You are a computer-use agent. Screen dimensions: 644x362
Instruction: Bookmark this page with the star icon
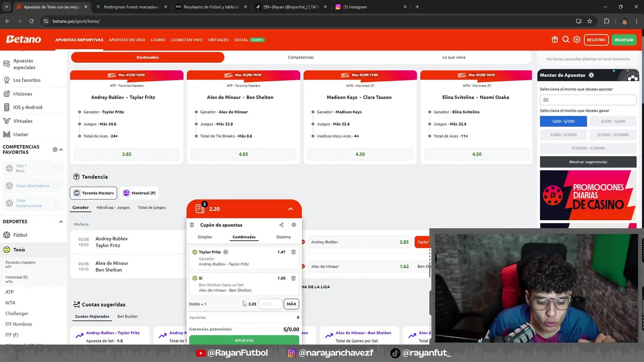[590, 21]
